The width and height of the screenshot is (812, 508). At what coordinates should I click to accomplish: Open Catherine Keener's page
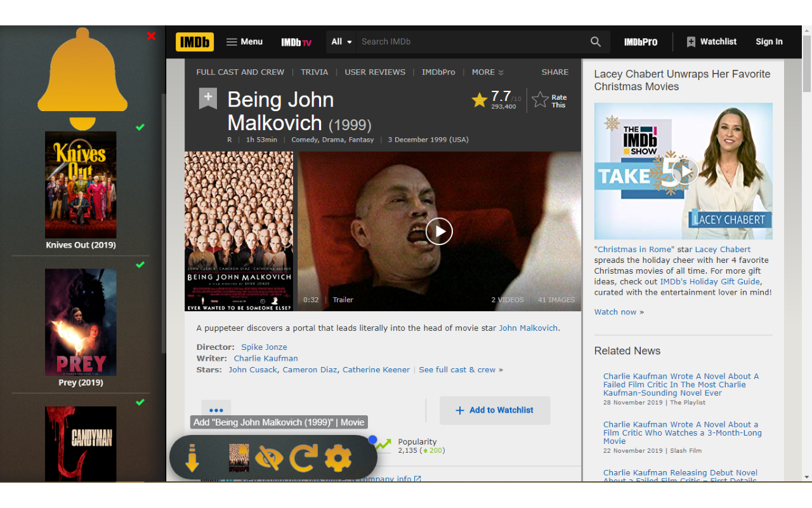pos(376,370)
